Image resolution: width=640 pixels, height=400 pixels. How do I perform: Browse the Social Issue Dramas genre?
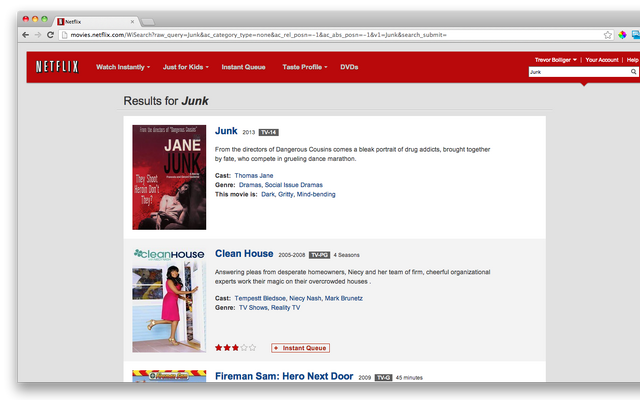(293, 185)
